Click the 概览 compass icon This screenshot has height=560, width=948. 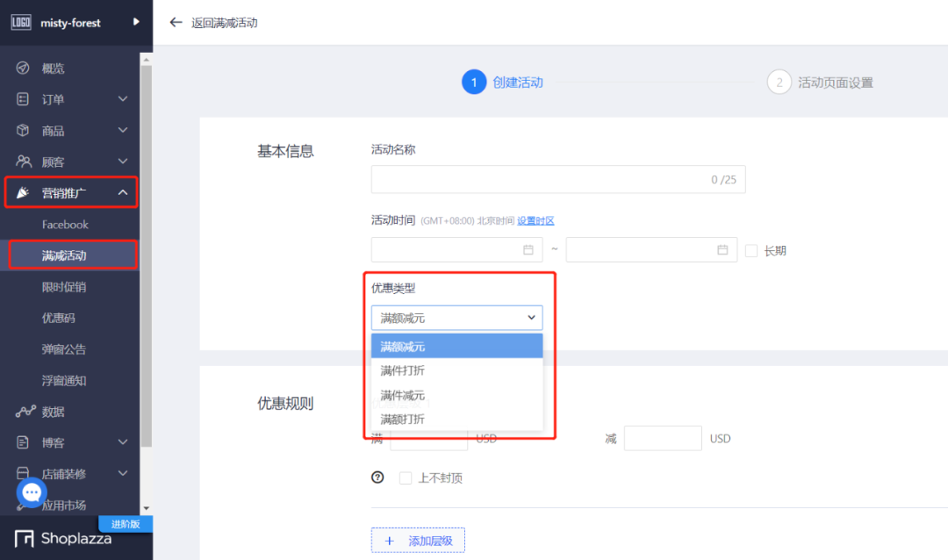click(x=22, y=68)
